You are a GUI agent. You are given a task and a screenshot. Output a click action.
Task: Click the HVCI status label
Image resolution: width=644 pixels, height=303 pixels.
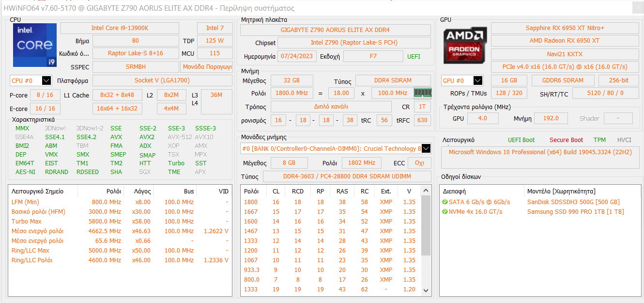coord(624,140)
